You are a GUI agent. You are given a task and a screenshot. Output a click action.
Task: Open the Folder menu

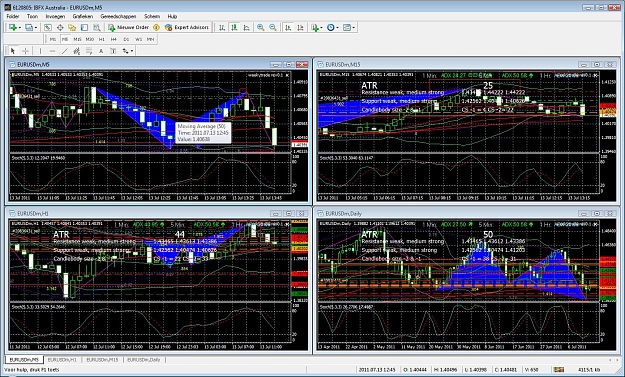click(13, 16)
